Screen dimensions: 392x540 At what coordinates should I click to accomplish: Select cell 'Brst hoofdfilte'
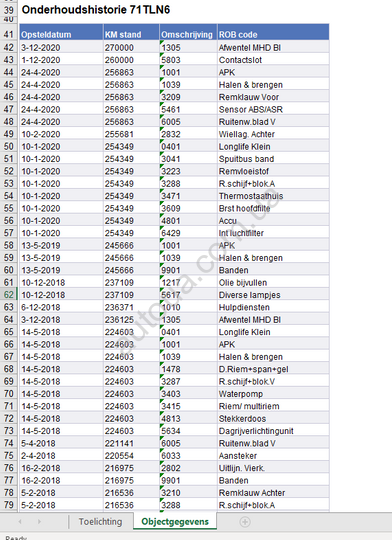tap(273, 208)
